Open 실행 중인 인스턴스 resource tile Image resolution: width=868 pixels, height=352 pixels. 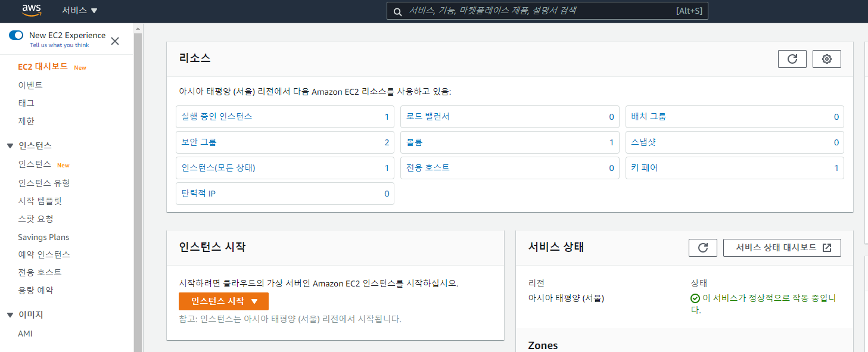[285, 117]
